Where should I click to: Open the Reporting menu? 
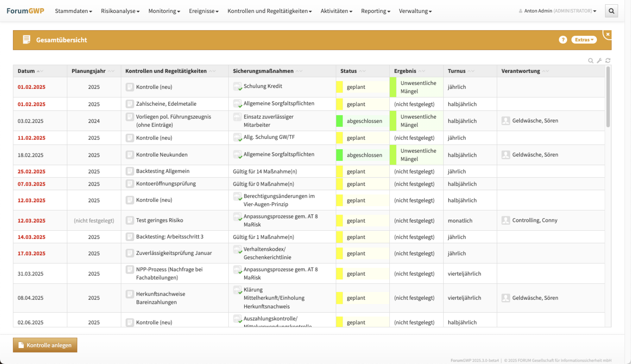375,11
